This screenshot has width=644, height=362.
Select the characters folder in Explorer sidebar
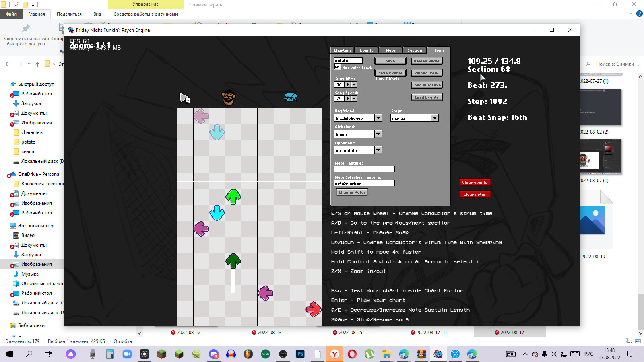pos(32,132)
